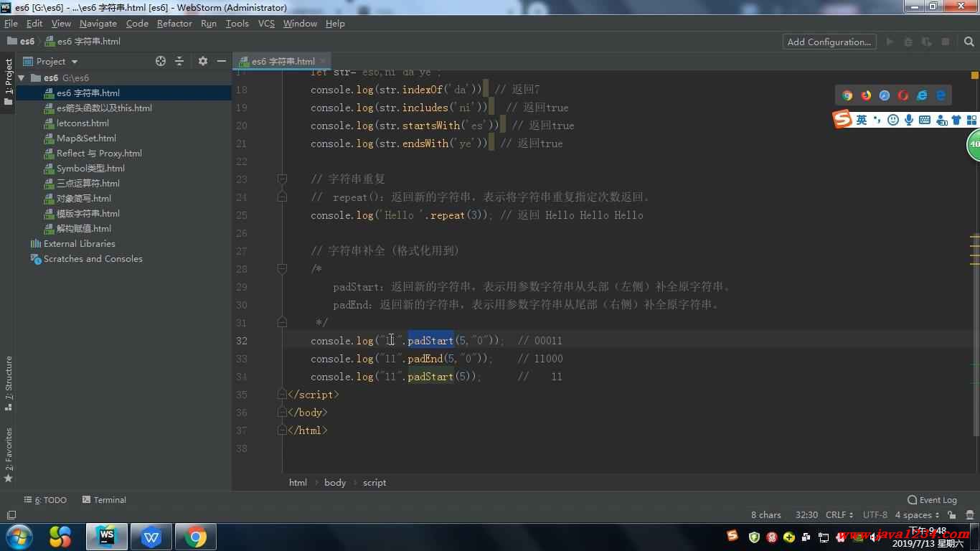Viewport: 980px width, 551px height.
Task: Toggle fold at closing script tag line 35
Action: (282, 394)
